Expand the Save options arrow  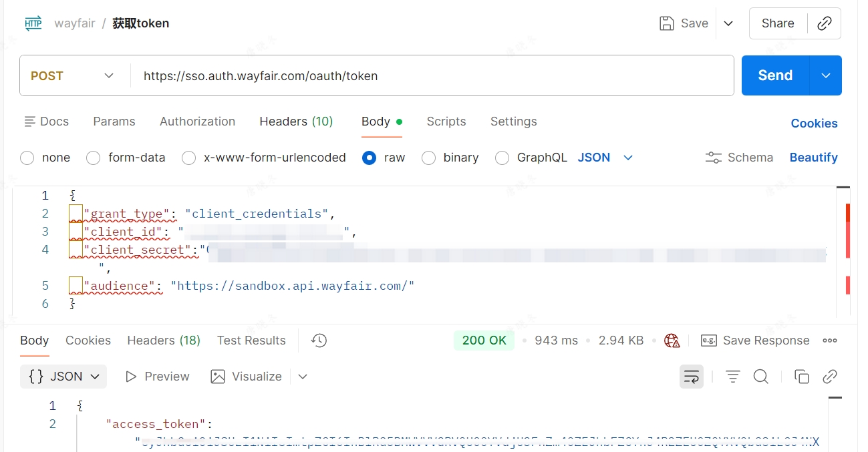[728, 23]
